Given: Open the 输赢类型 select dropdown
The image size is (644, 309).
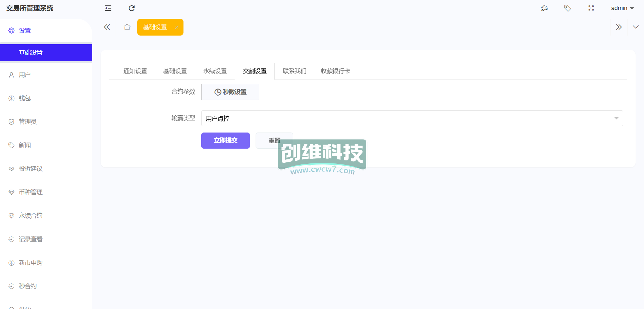Looking at the screenshot, I should (x=412, y=118).
